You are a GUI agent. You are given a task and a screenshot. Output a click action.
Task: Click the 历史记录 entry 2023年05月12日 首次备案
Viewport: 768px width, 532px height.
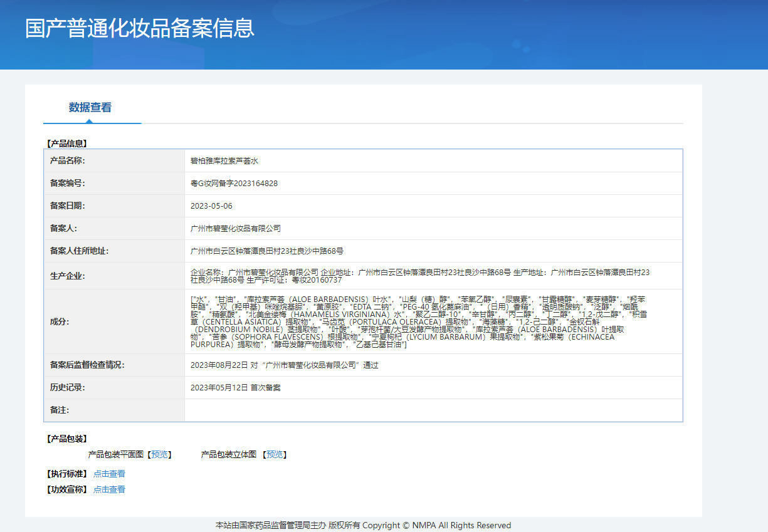click(235, 388)
